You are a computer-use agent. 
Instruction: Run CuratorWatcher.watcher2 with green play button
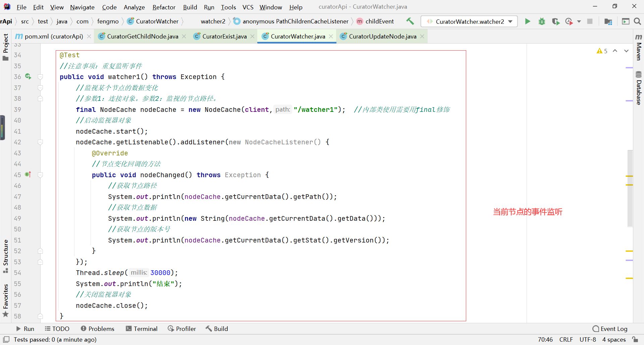pos(528,21)
